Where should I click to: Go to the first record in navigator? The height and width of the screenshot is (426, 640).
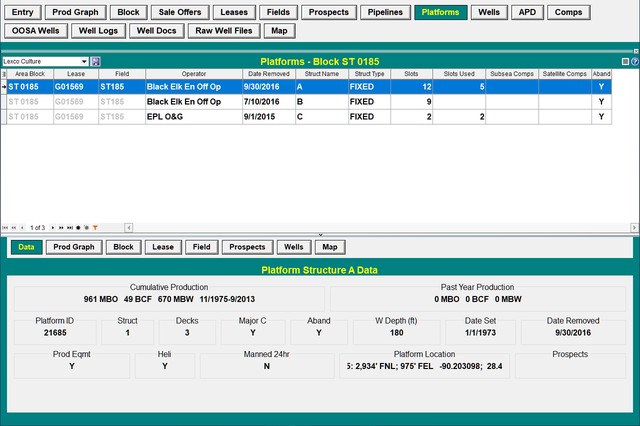(6, 228)
